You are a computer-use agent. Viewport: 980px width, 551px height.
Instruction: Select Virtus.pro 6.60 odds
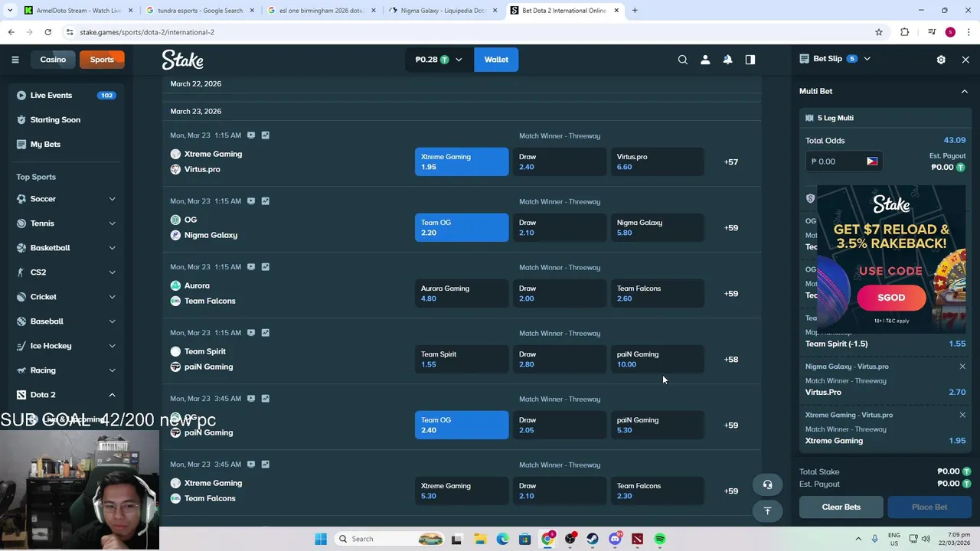click(x=658, y=161)
